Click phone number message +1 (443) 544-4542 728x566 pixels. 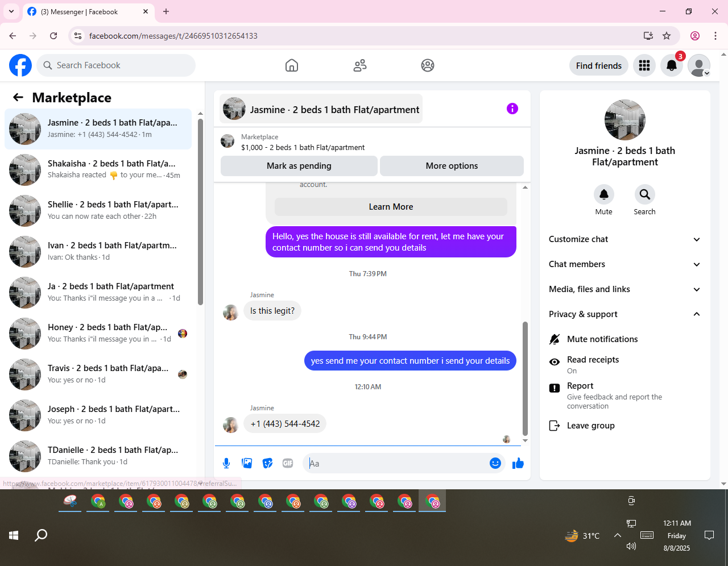point(285,423)
